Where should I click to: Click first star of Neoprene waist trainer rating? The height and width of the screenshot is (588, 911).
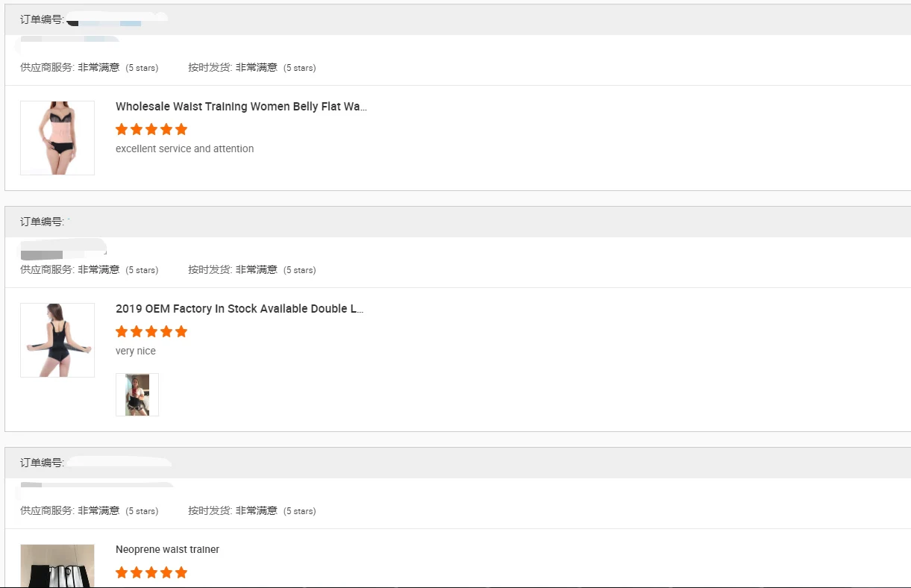pos(122,572)
